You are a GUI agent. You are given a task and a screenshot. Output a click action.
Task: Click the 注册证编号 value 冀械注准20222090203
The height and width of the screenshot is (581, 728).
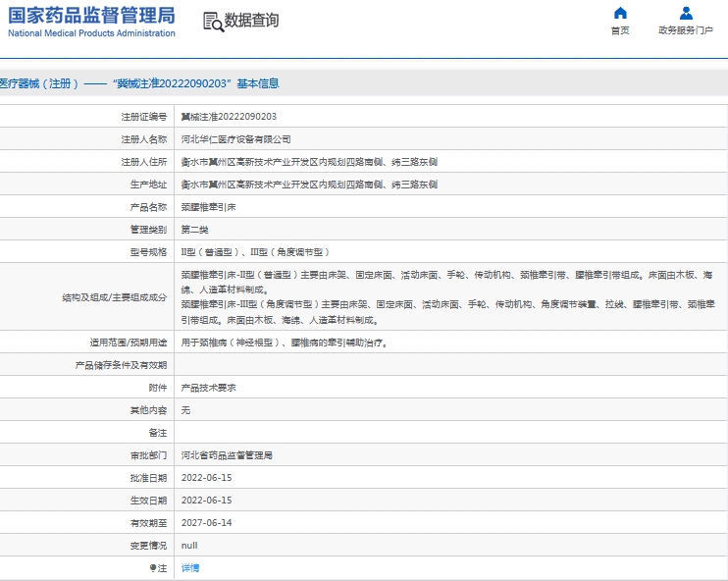tap(229, 117)
